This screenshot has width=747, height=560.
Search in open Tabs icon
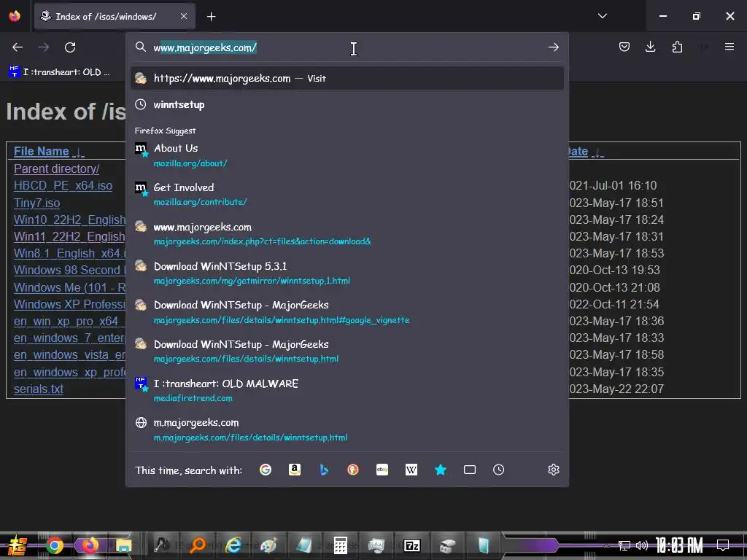click(x=470, y=470)
